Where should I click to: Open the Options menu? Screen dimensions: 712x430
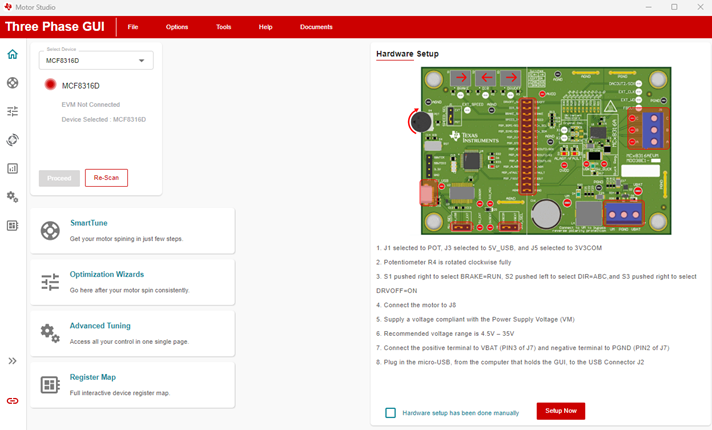tap(177, 27)
